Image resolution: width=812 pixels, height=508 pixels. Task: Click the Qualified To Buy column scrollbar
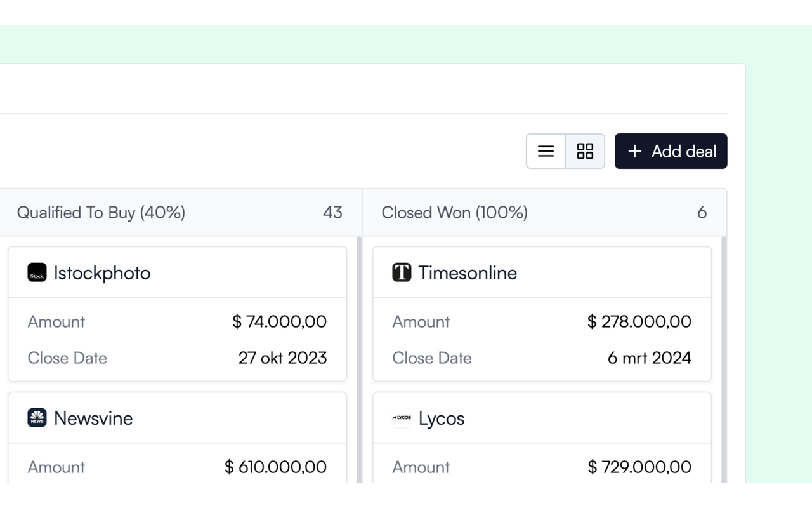(359, 359)
